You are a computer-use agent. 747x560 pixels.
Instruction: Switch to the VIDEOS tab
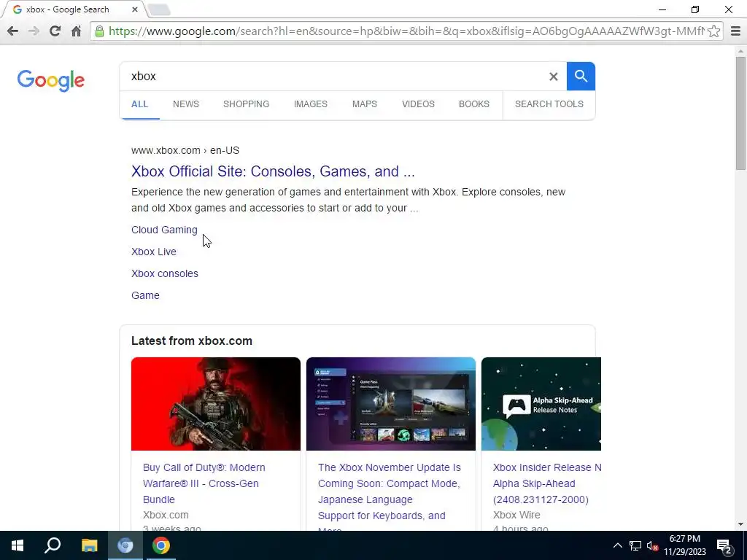click(x=418, y=104)
